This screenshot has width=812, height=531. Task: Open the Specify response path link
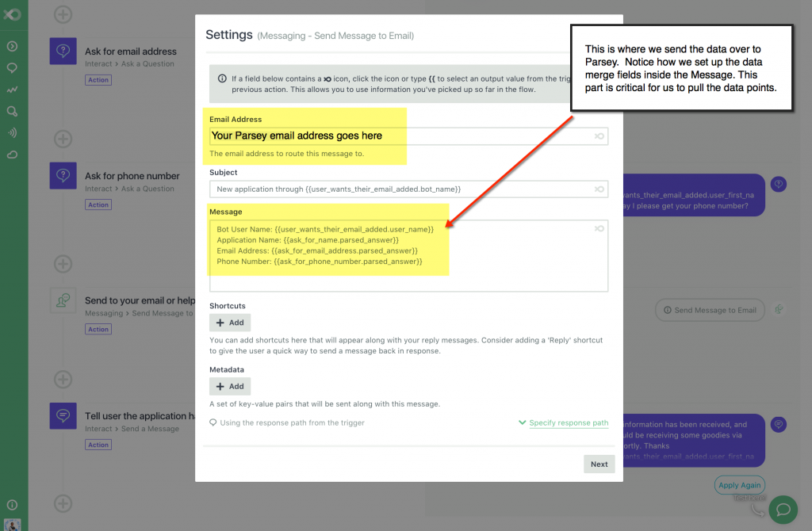click(x=569, y=423)
